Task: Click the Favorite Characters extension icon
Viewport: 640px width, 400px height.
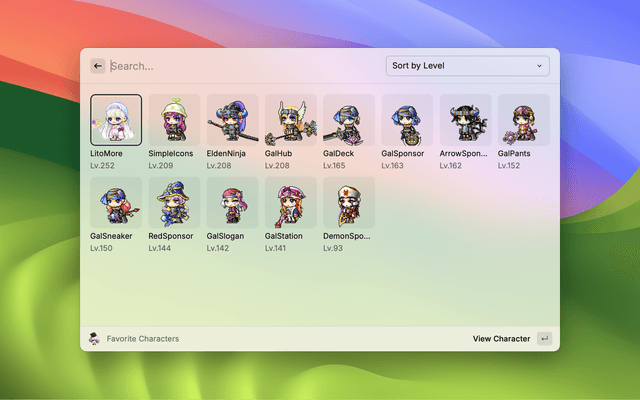Action: (x=94, y=339)
